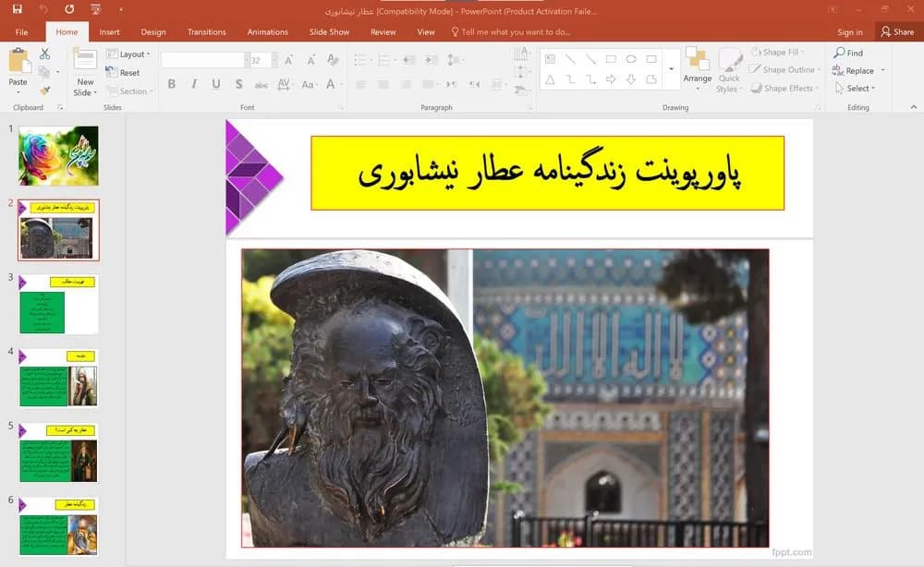This screenshot has width=924, height=567.
Task: Click the Line Spacing icon
Action: (455, 60)
